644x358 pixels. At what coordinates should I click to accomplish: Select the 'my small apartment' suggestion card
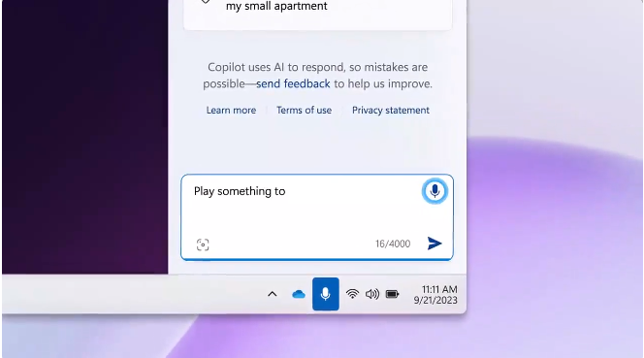[x=317, y=14]
